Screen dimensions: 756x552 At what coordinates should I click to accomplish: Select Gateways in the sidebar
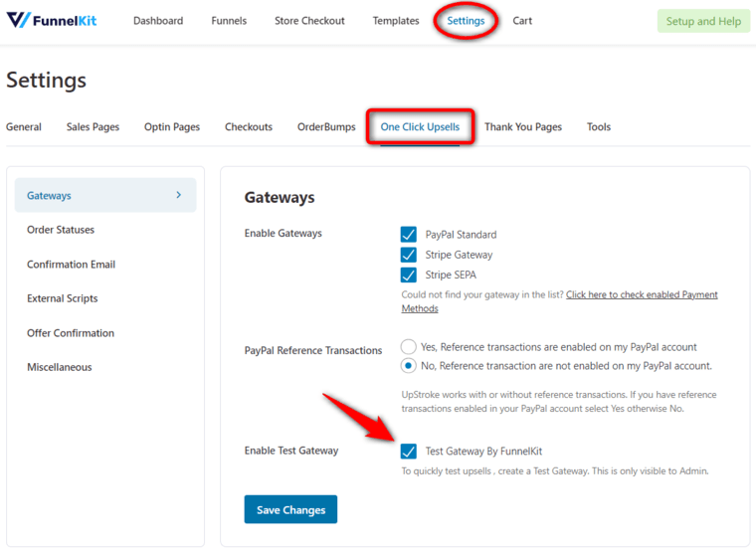click(105, 195)
